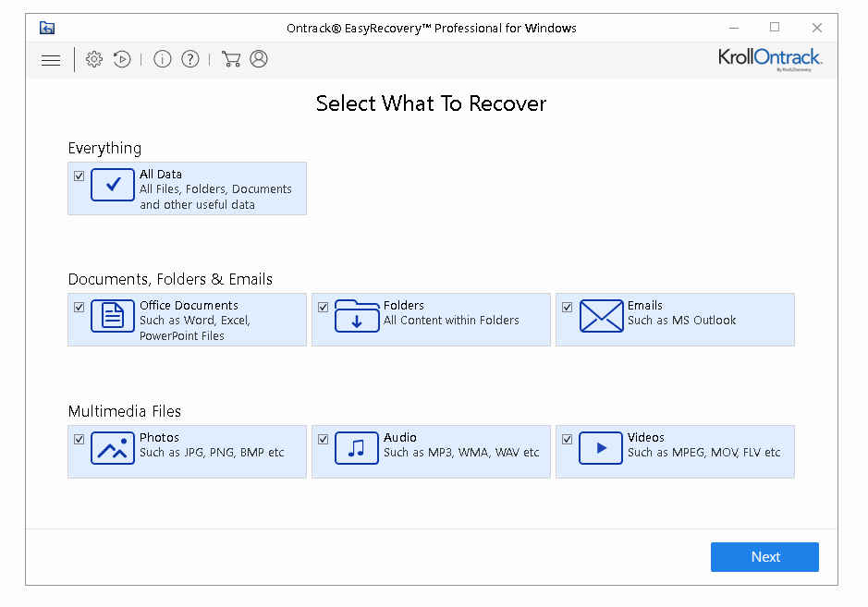This screenshot has width=868, height=607.
Task: Click the Next button
Action: 764,556
